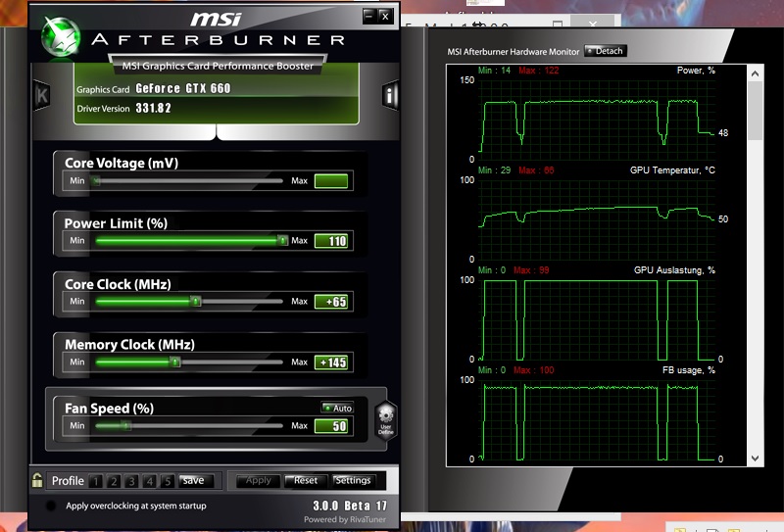The height and width of the screenshot is (532, 784).
Task: Select Profile slot 4
Action: (x=150, y=481)
